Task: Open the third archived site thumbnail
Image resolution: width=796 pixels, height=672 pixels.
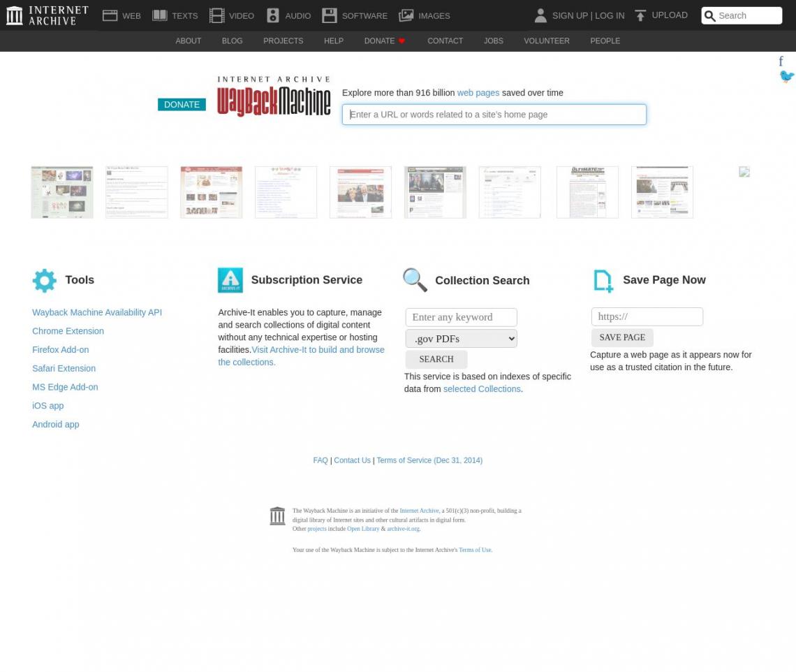Action: (x=211, y=193)
